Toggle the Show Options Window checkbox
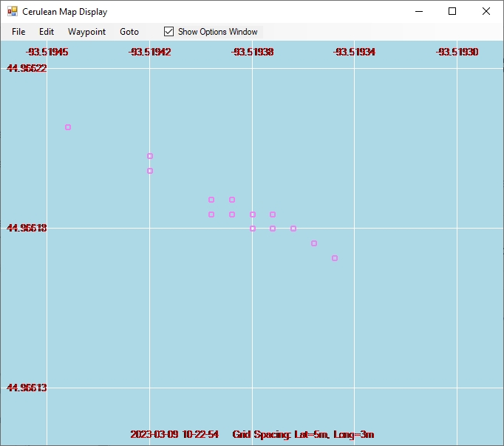Screen dimensions: 504x446 pos(169,32)
